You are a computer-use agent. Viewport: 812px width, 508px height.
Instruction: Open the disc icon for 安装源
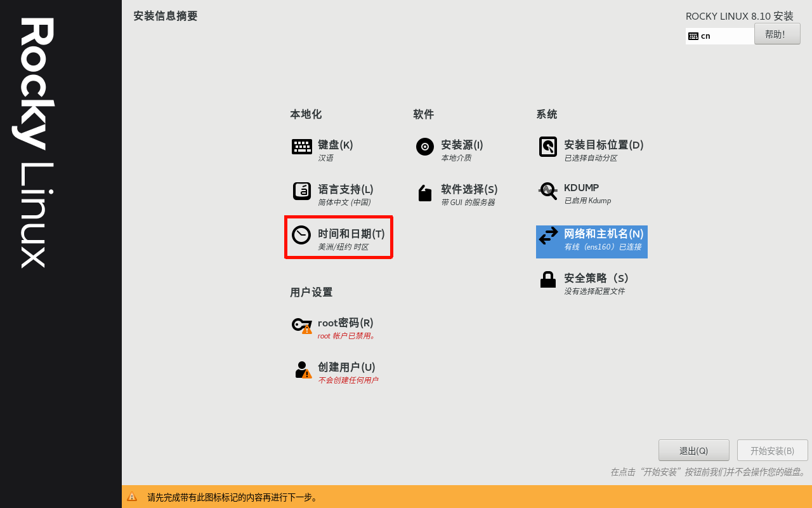(x=425, y=147)
